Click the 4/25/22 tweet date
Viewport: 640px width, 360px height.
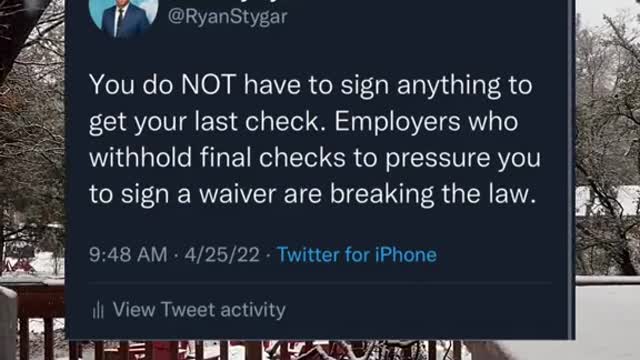click(222, 255)
